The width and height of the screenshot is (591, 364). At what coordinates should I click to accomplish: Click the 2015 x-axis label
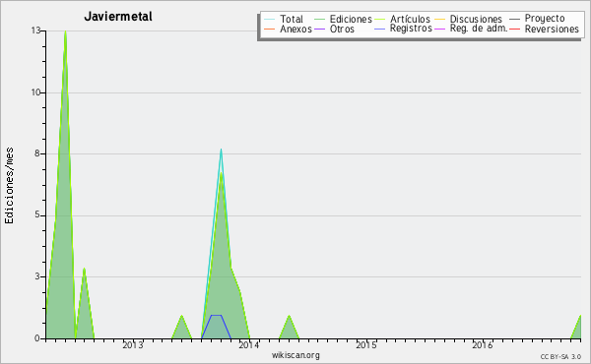pos(366,345)
